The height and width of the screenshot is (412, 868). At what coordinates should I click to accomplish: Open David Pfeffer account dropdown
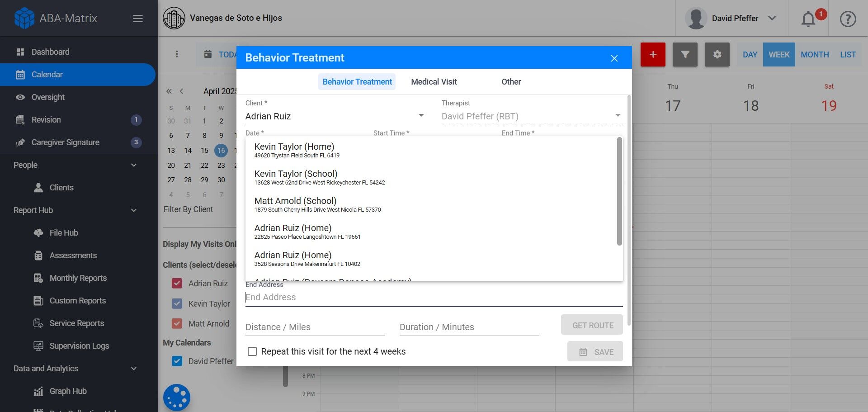731,19
